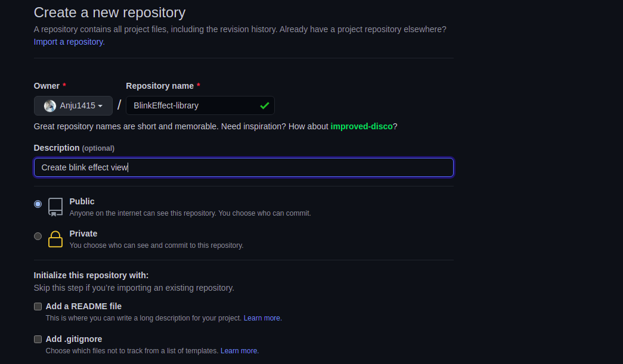Click the "Private" option label text
Viewport: 623px width, 364px height.
(x=83, y=234)
